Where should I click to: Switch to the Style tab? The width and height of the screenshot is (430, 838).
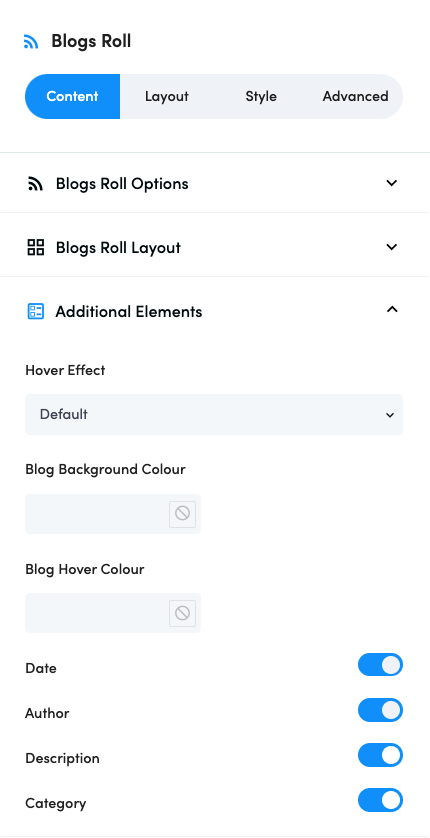coord(261,97)
